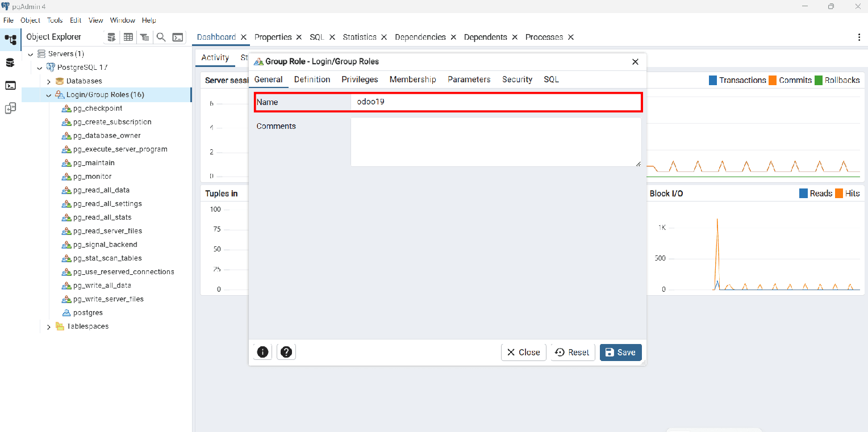
Task: Collapse the Login/Group Roles node
Action: coord(48,95)
